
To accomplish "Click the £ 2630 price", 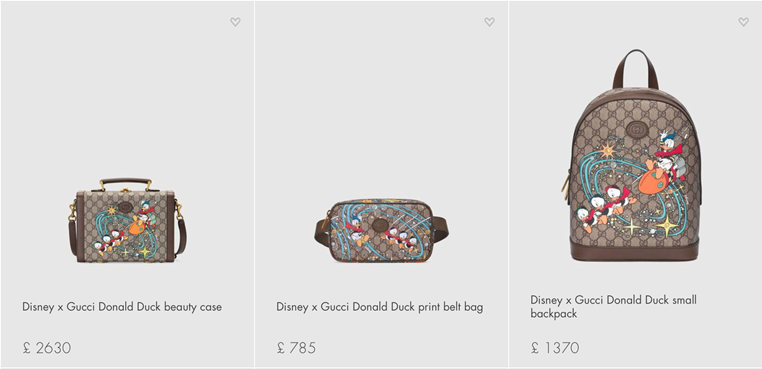I will click(x=47, y=348).
